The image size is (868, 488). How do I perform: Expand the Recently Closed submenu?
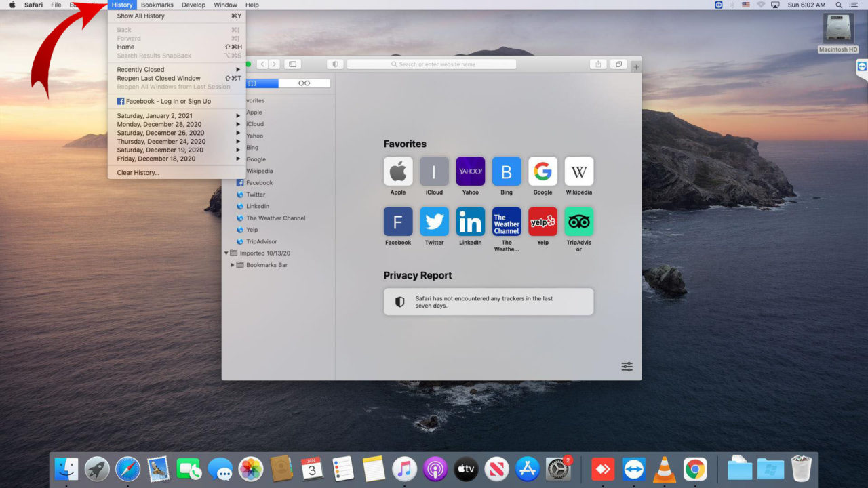[177, 70]
